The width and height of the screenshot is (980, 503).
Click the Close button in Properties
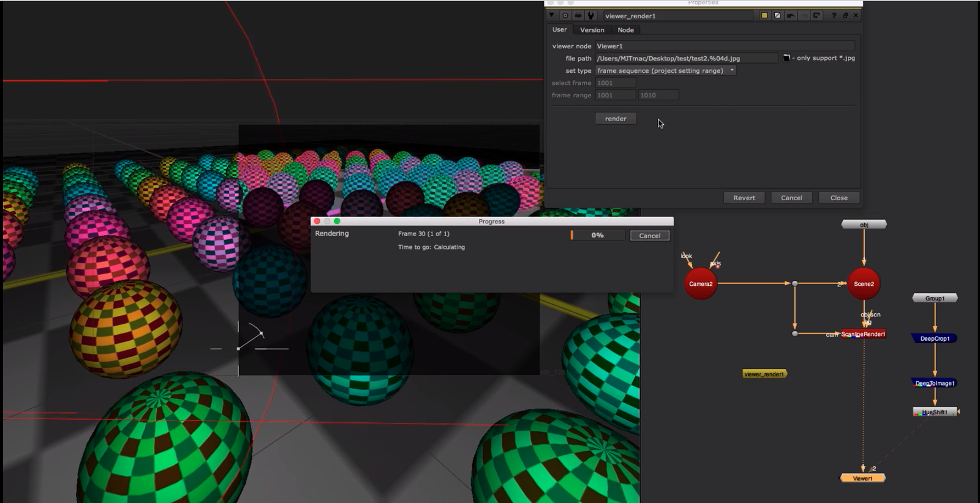coord(839,198)
